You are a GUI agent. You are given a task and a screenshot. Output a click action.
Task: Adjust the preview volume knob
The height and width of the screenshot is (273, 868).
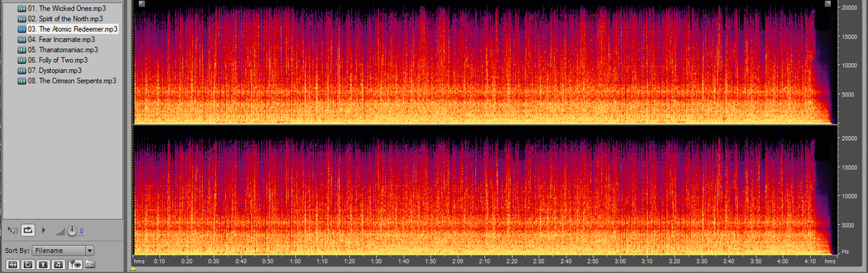tap(71, 231)
